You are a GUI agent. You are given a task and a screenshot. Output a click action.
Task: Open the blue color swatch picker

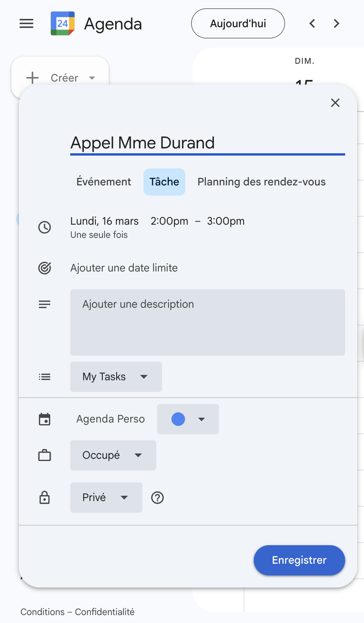point(188,419)
